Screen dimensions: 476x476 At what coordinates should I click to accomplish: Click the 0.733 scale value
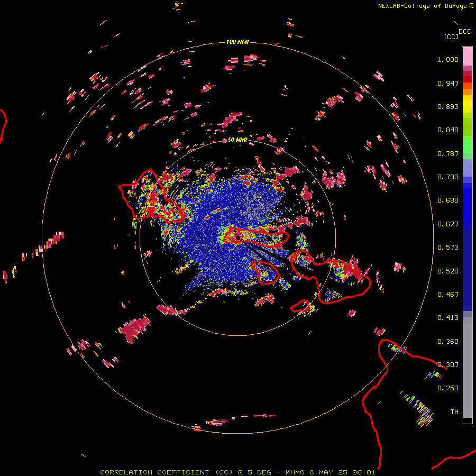tap(448, 177)
